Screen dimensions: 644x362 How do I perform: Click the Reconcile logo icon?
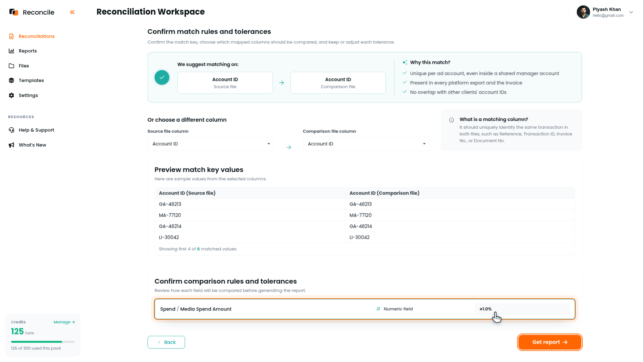pyautogui.click(x=13, y=12)
